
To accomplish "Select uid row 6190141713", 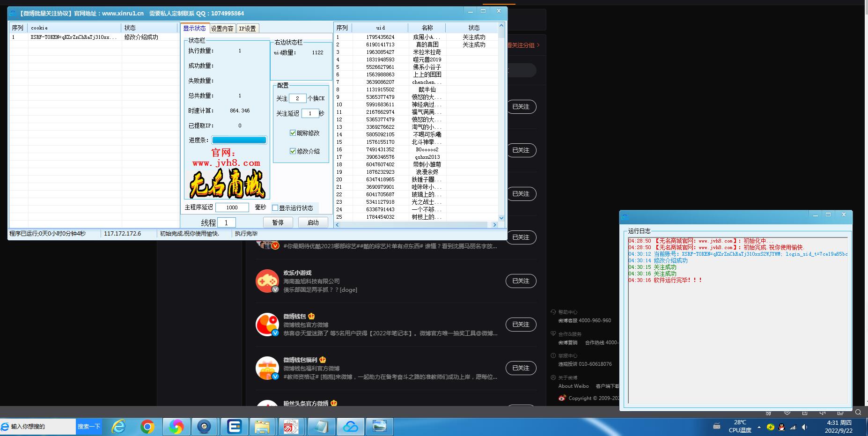I will [417, 44].
